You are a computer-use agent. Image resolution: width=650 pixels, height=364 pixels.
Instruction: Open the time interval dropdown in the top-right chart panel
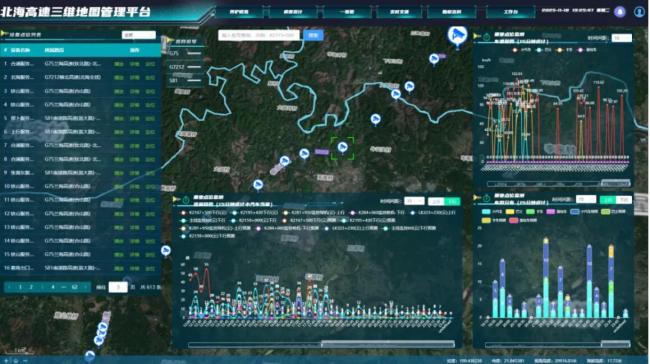click(622, 38)
